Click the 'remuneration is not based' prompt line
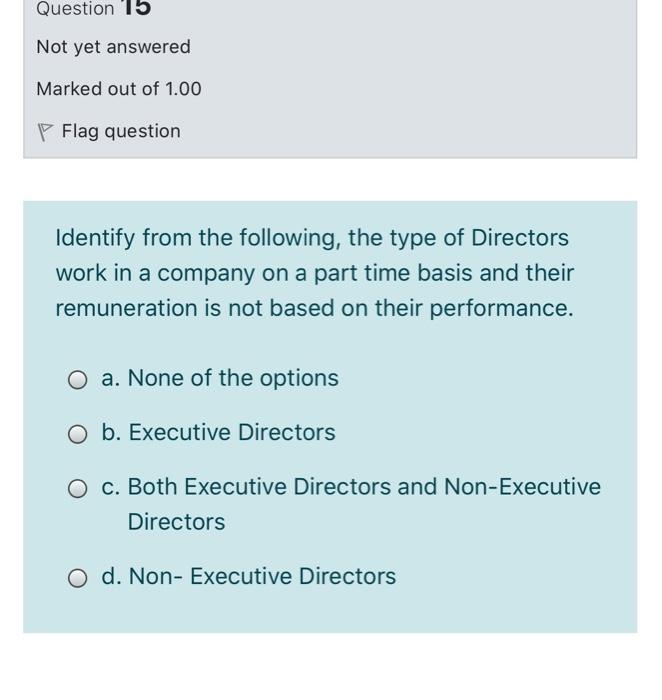The height and width of the screenshot is (700, 662). (314, 308)
